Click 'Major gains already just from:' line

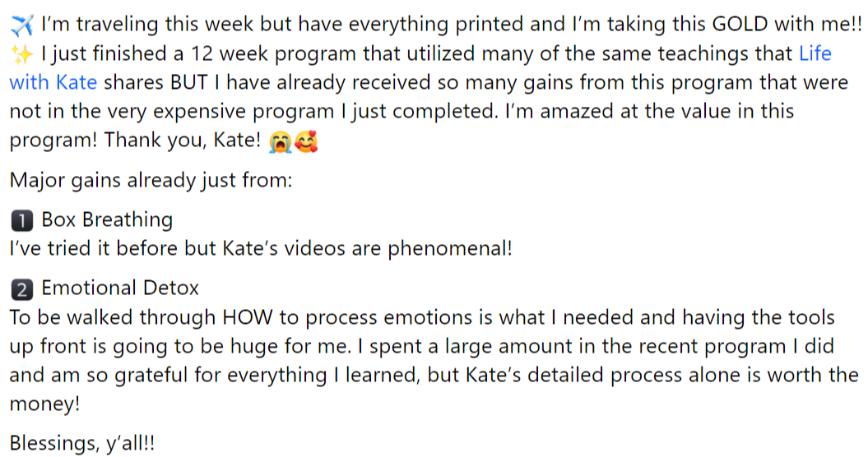point(151,180)
